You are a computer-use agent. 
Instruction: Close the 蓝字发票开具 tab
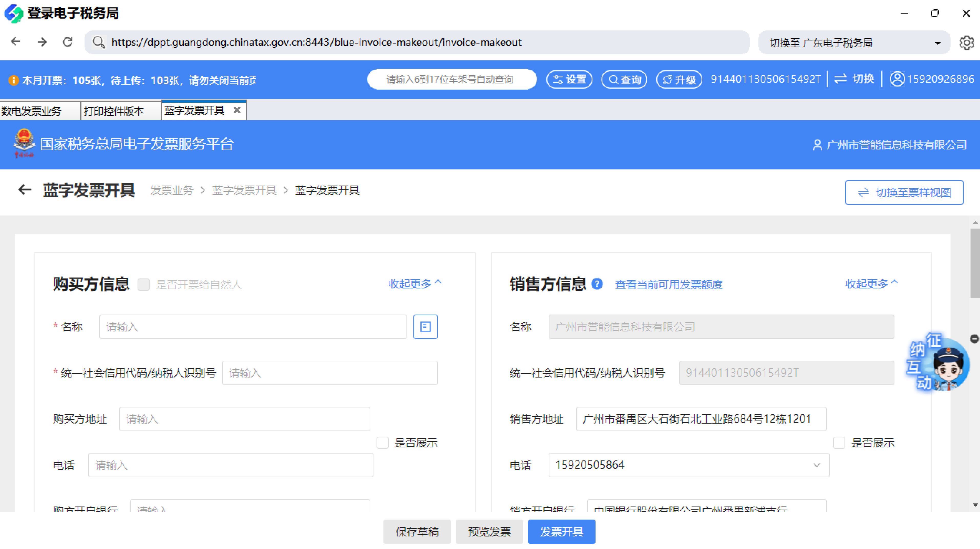237,110
